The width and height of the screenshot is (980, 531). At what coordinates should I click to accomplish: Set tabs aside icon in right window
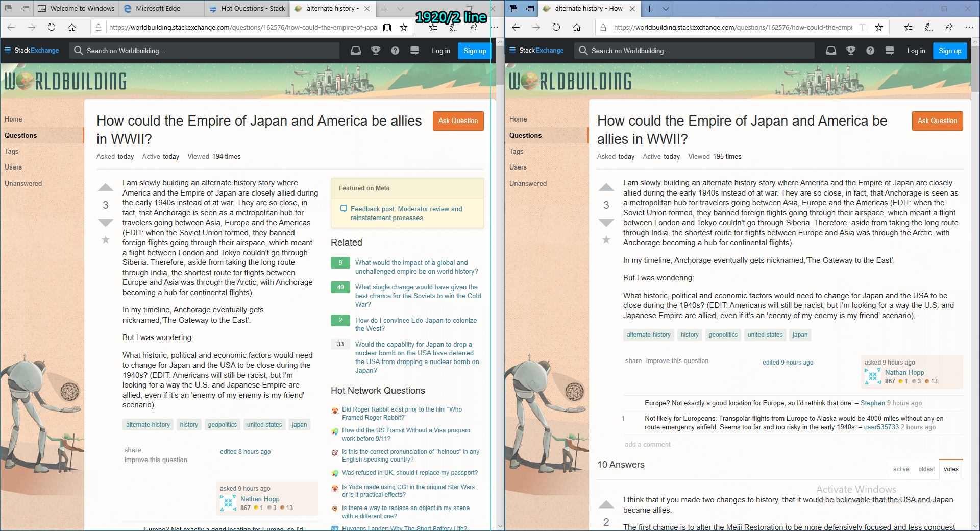click(x=531, y=9)
